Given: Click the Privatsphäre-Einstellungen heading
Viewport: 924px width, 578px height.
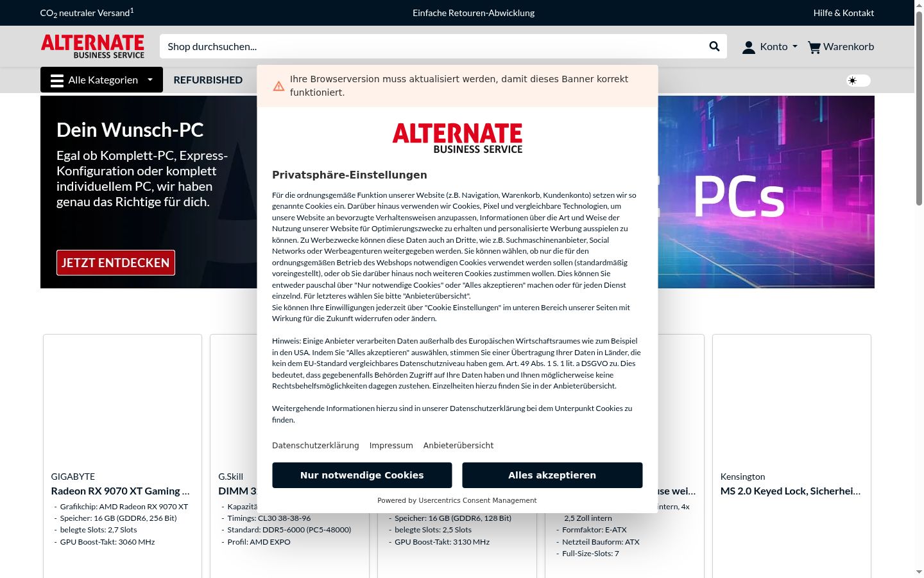Looking at the screenshot, I should pyautogui.click(x=350, y=175).
